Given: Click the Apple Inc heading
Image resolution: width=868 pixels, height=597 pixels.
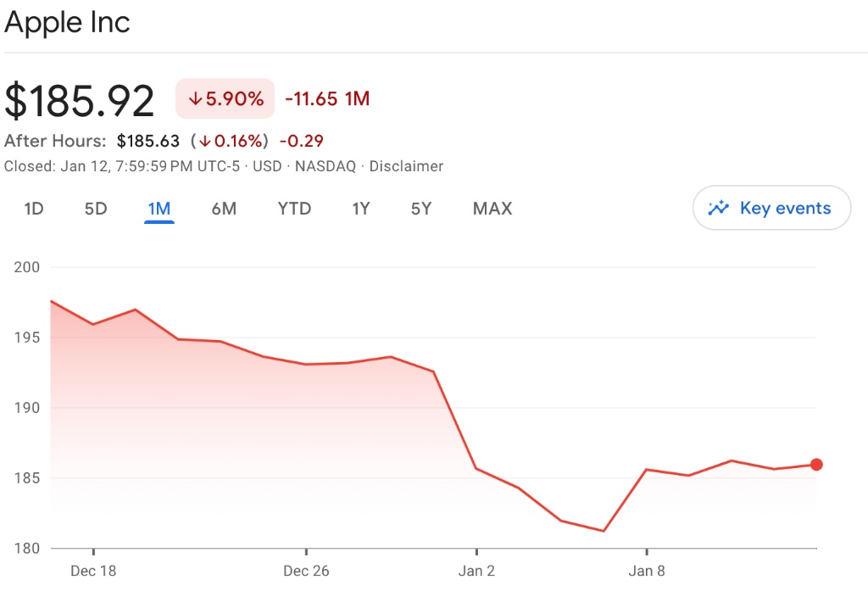Looking at the screenshot, I should point(67,23).
